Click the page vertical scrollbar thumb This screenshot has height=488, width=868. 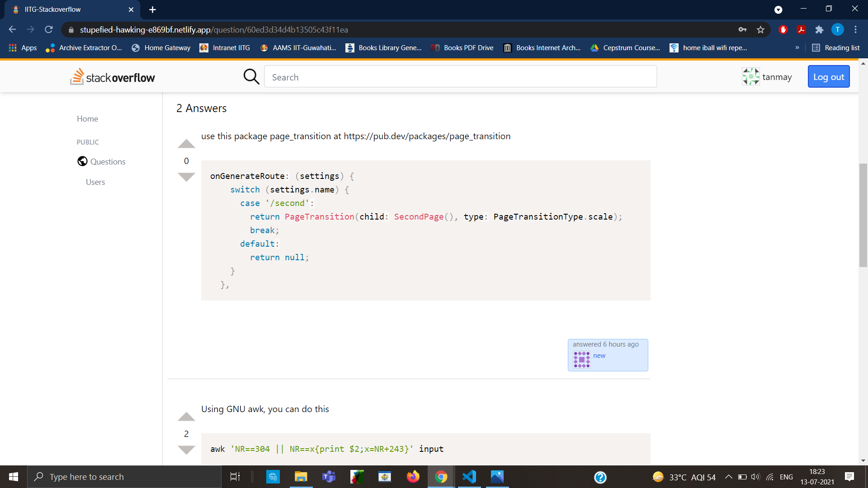(x=863, y=215)
